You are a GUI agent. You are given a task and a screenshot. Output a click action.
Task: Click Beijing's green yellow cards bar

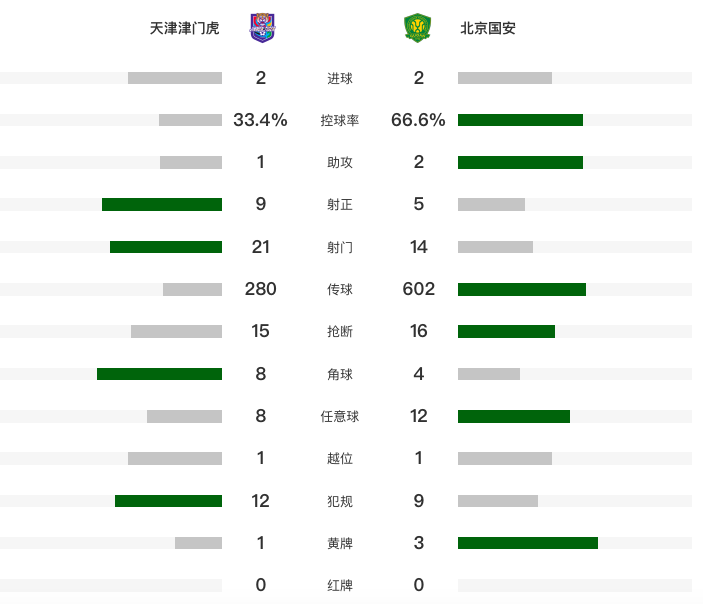(x=528, y=543)
